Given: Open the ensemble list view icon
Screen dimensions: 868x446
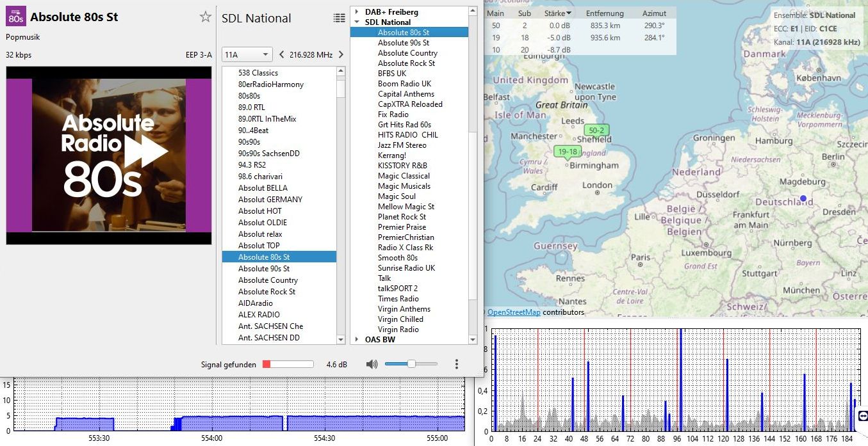Looking at the screenshot, I should (339, 18).
